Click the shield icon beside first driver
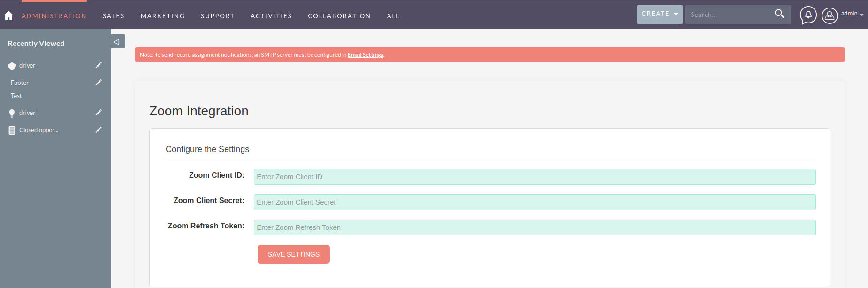868x288 pixels. tap(12, 66)
